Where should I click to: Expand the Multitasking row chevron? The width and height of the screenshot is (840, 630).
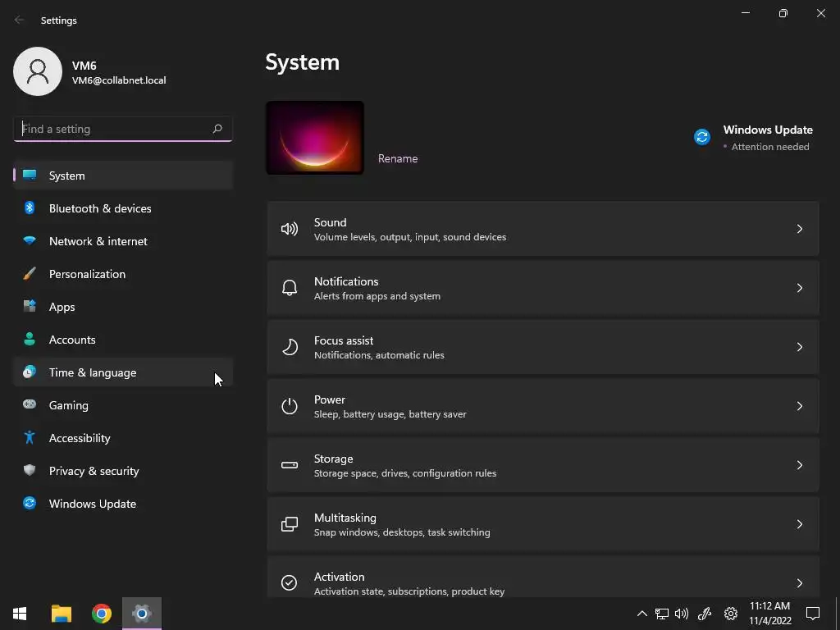point(799,524)
